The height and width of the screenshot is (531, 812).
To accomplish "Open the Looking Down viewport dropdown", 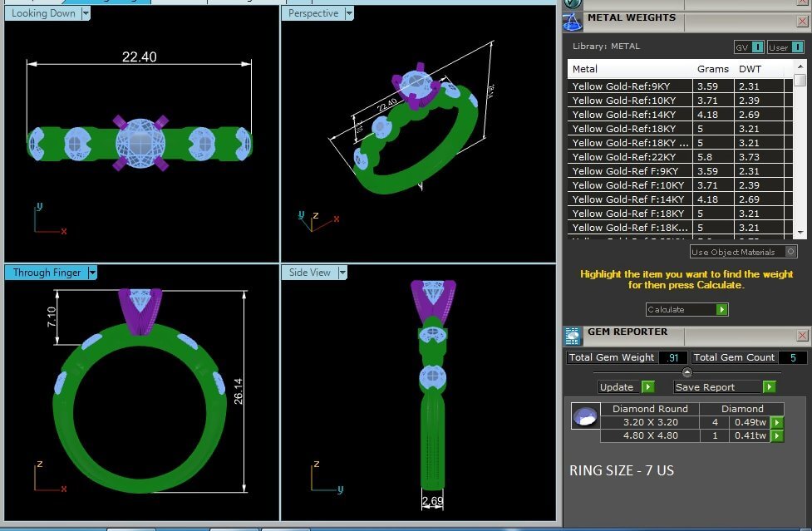I will tap(86, 13).
